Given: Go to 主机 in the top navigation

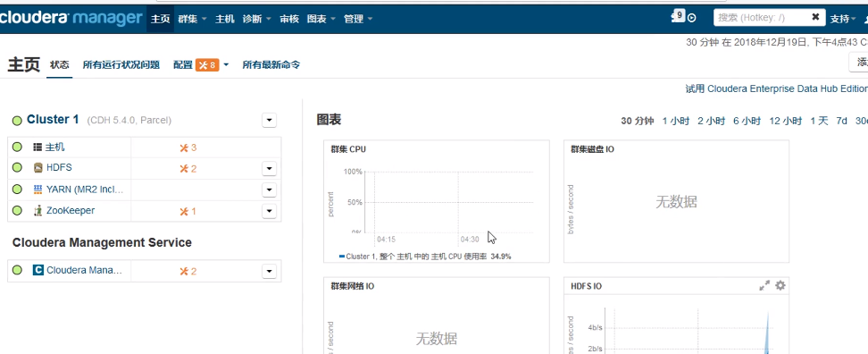Looking at the screenshot, I should (x=225, y=19).
